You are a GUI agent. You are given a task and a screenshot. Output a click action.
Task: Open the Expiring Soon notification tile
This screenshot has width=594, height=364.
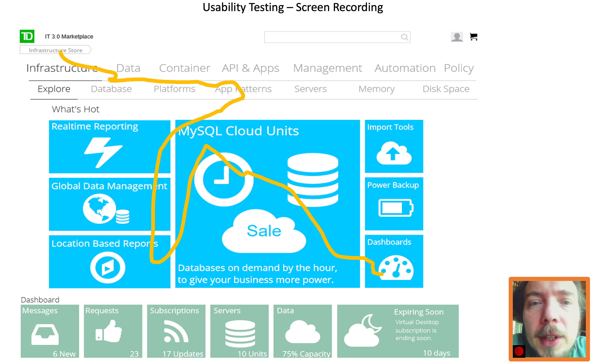point(398,331)
